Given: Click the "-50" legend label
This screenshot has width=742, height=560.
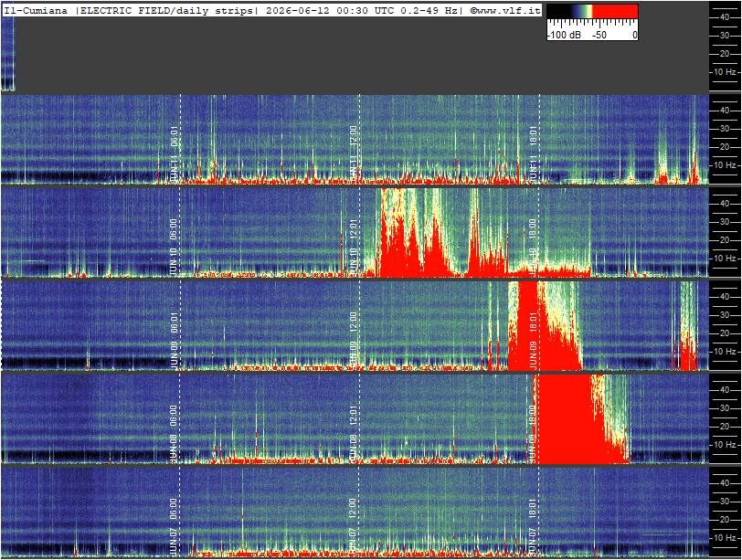Looking at the screenshot, I should (x=599, y=35).
